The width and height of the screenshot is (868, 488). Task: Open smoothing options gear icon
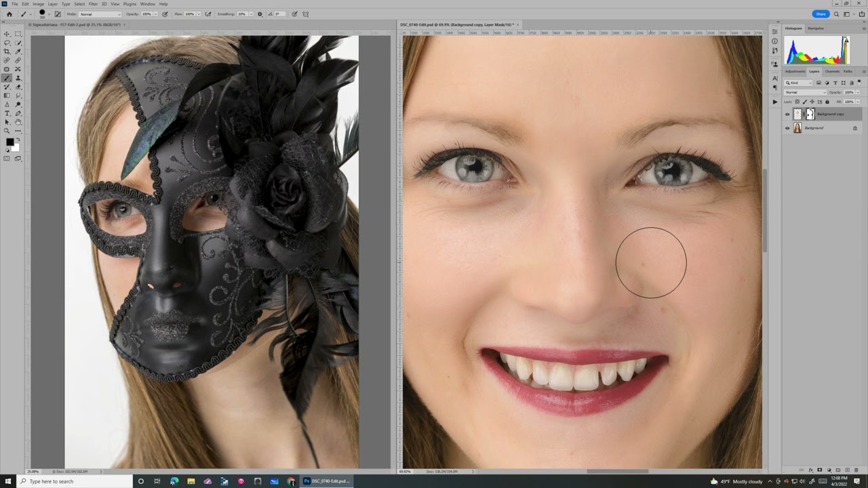pos(260,14)
